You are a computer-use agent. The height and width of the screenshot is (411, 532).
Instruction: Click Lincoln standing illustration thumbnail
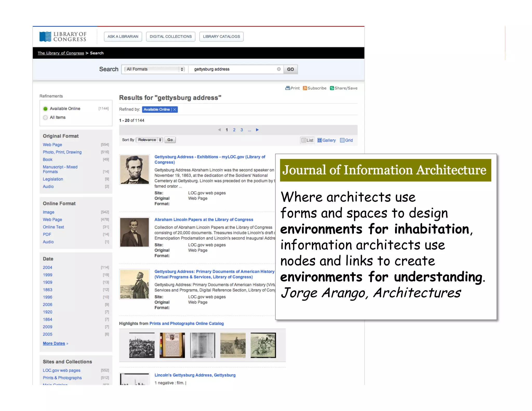(134, 284)
